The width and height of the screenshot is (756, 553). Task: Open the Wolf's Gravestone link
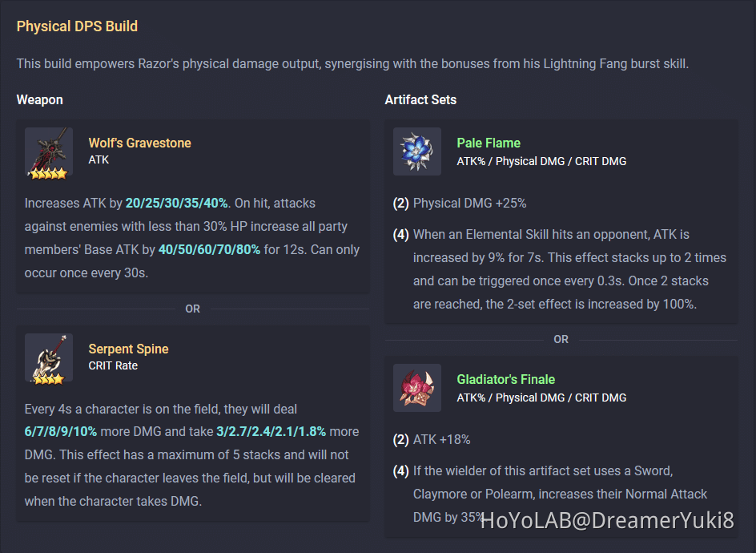pos(139,142)
